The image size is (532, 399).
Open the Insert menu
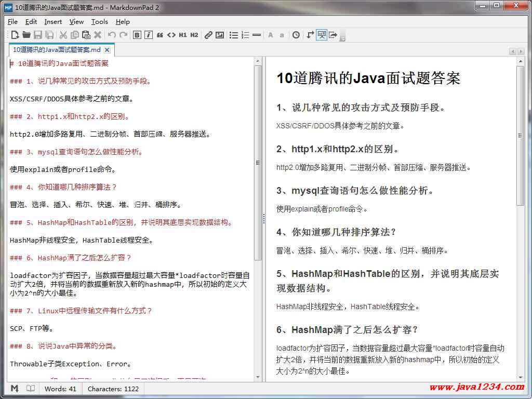[53, 22]
